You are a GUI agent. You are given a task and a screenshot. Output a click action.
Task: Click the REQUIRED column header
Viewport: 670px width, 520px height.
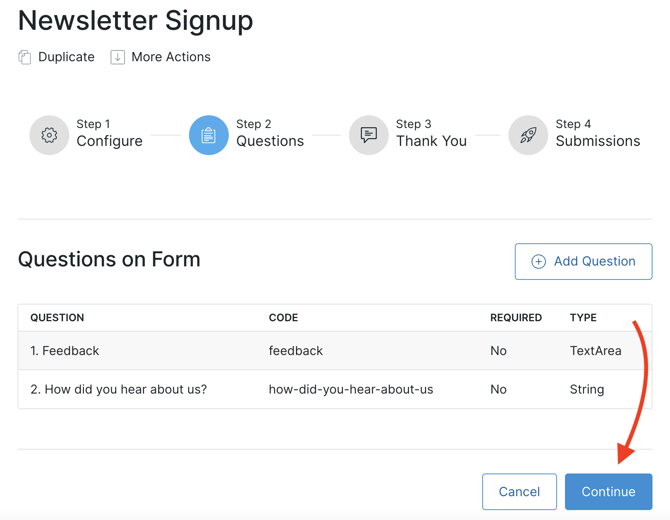[x=515, y=318]
